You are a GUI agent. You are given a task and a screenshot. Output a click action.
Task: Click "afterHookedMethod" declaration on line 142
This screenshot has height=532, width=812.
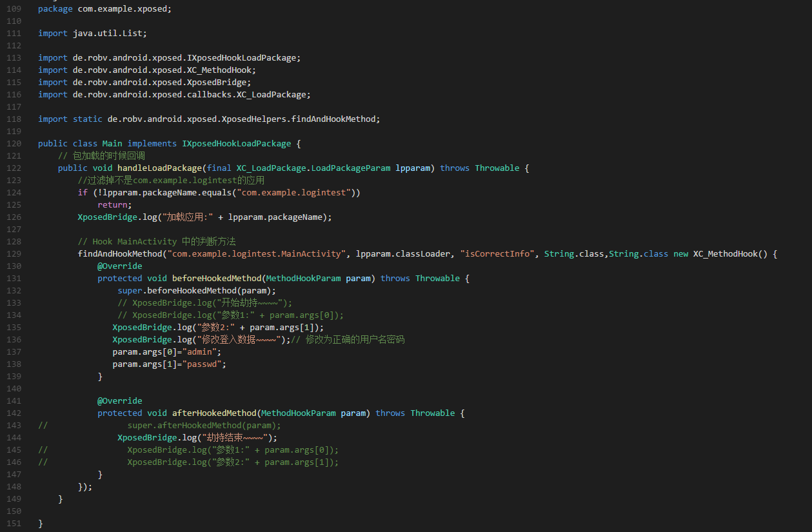pyautogui.click(x=214, y=413)
